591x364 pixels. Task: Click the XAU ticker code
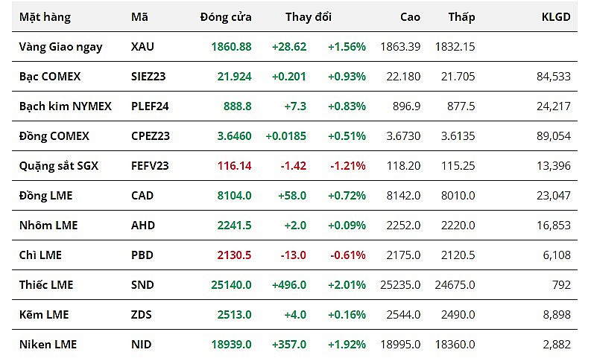click(142, 46)
